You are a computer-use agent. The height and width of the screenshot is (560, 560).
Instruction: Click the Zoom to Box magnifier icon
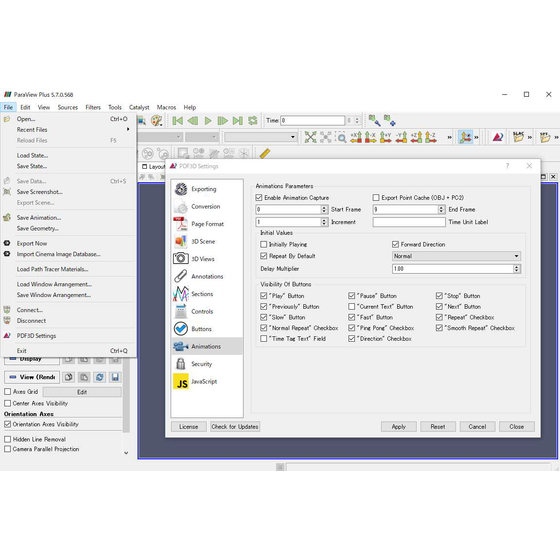[341, 137]
